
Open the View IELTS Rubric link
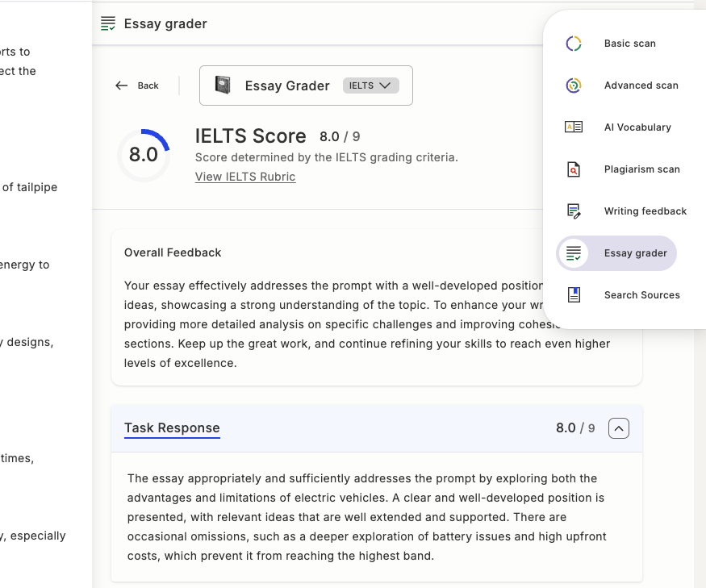tap(245, 177)
